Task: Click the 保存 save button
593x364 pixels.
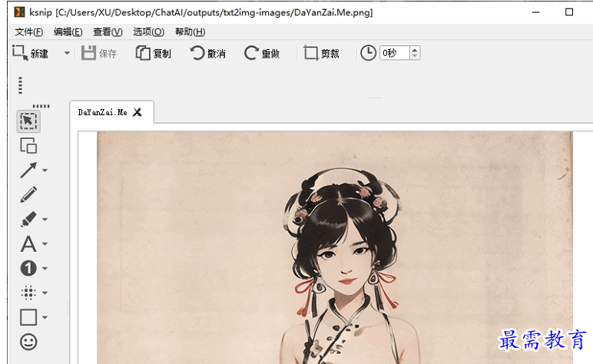Action: click(99, 53)
